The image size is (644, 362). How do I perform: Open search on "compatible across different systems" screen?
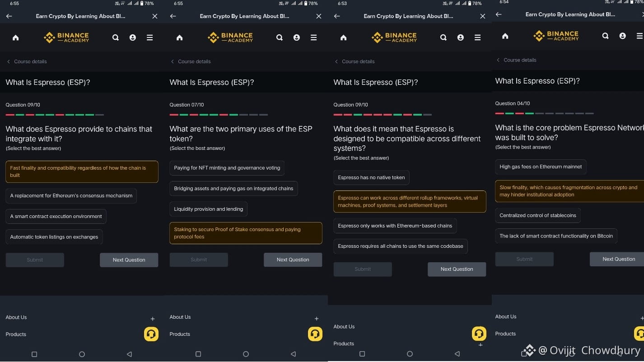(443, 37)
